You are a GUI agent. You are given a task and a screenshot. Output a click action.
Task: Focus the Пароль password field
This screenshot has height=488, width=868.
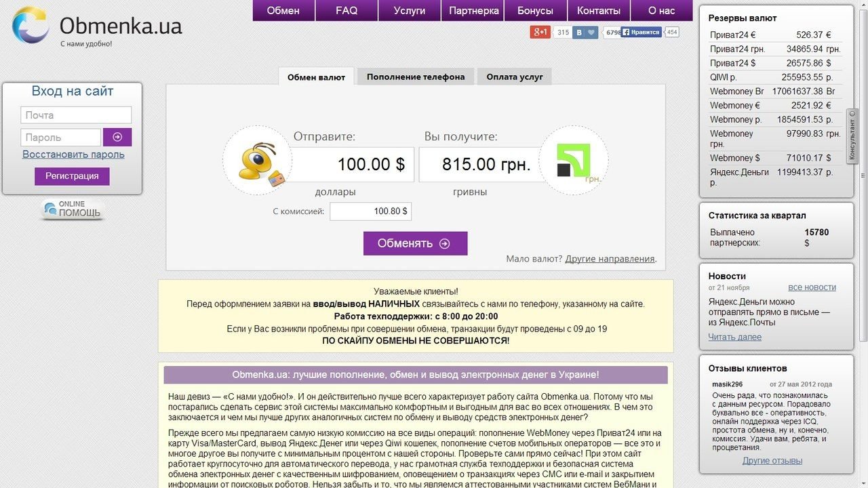coord(60,137)
